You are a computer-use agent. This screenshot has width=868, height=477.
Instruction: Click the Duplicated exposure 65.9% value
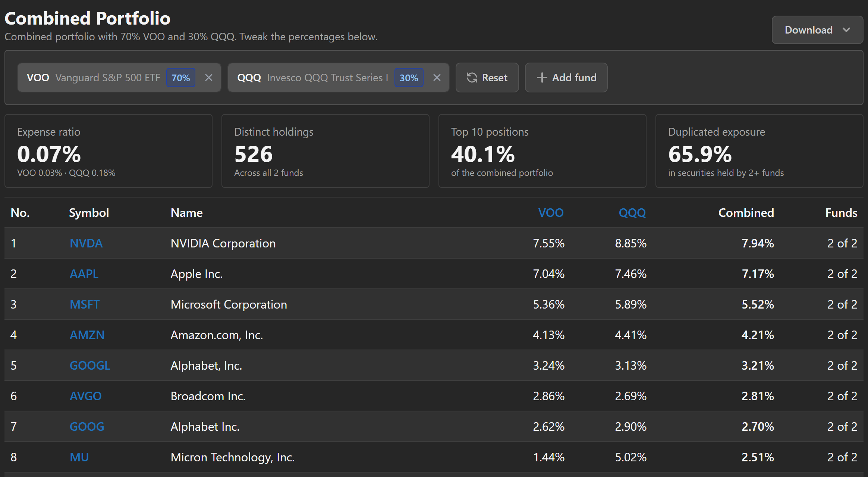click(700, 154)
